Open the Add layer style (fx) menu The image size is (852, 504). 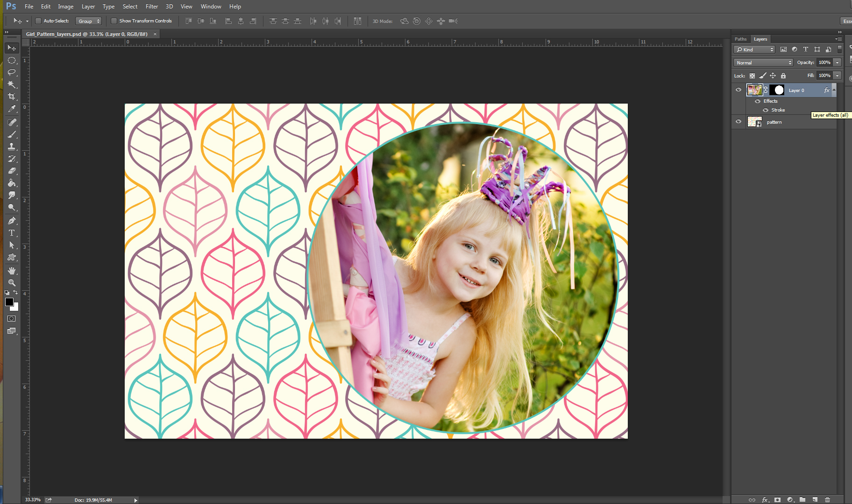point(765,500)
